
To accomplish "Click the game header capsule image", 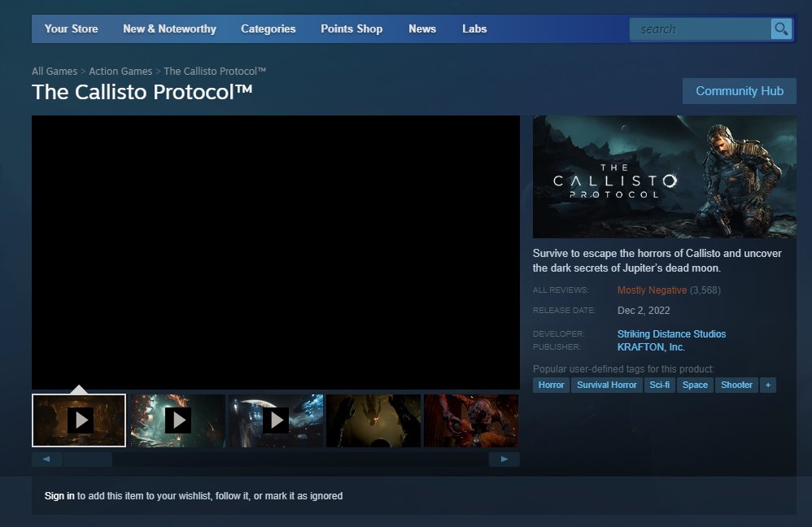I will click(665, 176).
